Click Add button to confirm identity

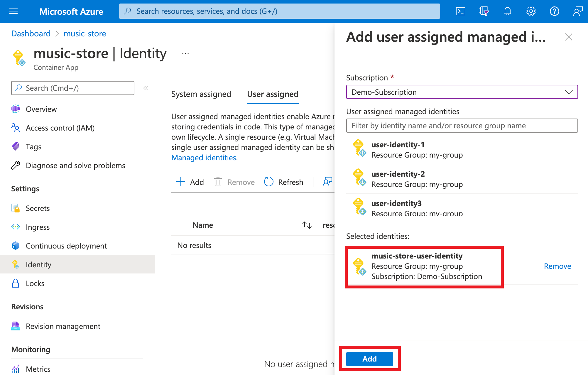click(x=369, y=359)
